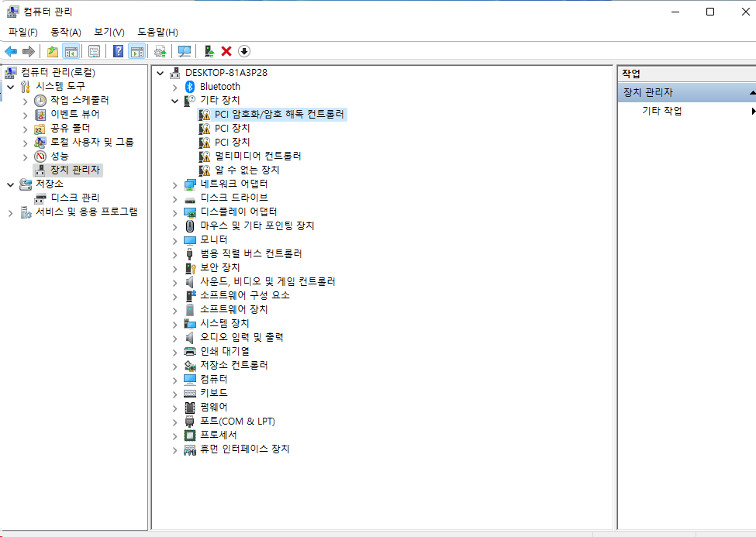
Task: Click the 디스크 드라이브 icon
Action: coord(190,198)
